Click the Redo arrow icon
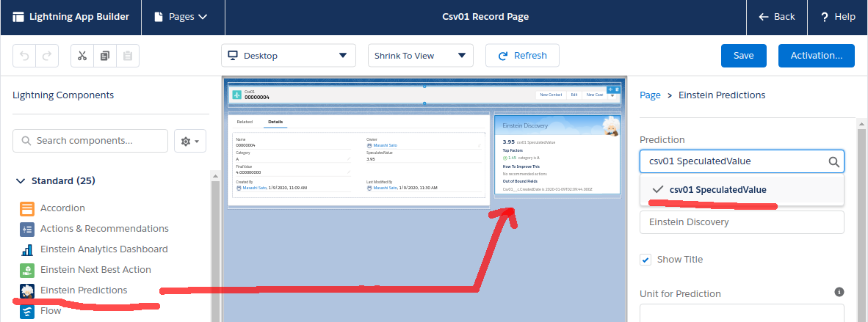Viewport: 868px width, 322px height. point(47,55)
